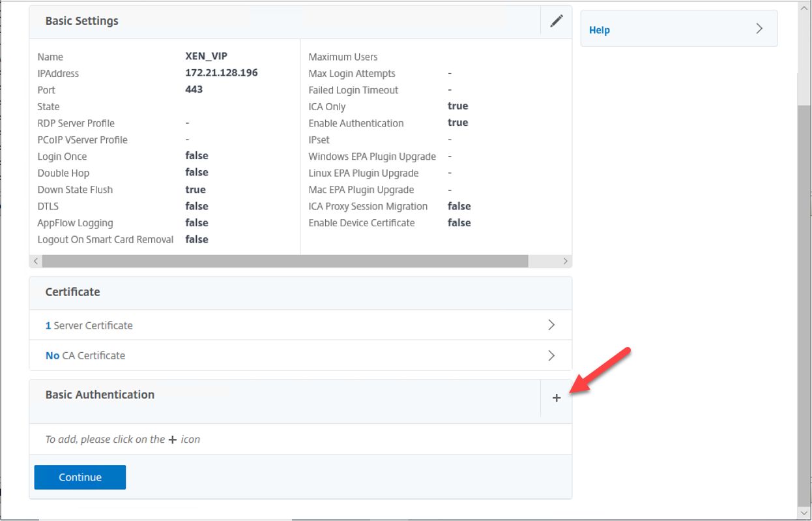Click the right arrow of horizontal scrollbar
Image resolution: width=812 pixels, height=521 pixels.
click(565, 261)
